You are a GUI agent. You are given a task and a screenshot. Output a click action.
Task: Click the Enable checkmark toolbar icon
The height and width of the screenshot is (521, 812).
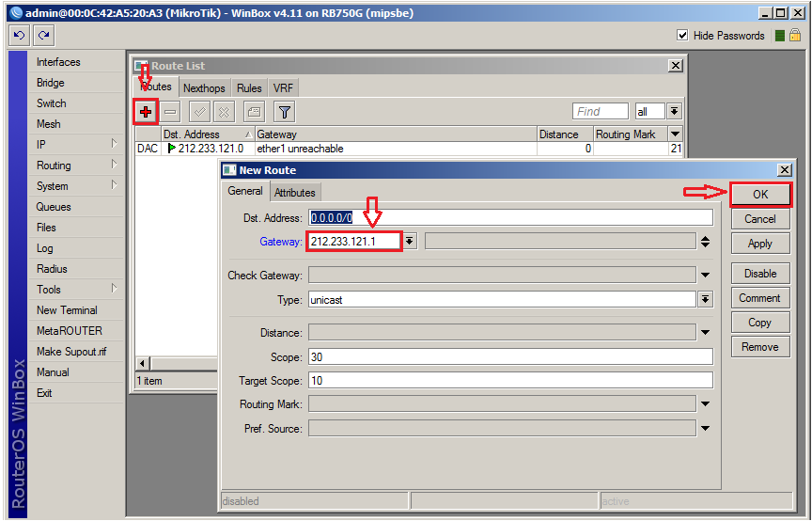(200, 112)
